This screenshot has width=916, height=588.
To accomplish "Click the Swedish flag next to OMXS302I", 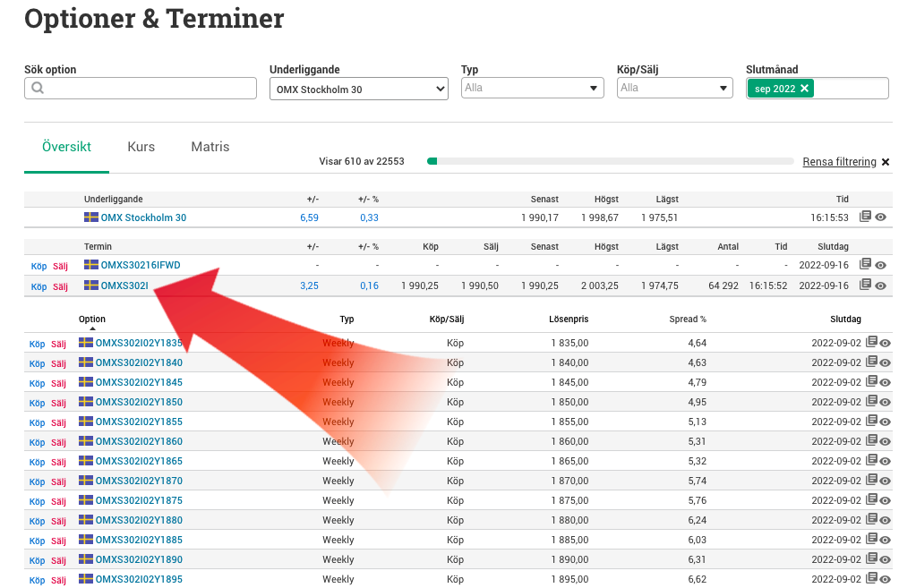I will click(x=91, y=286).
